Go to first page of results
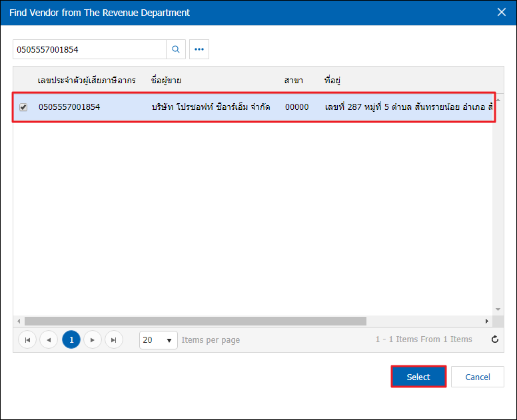The height and width of the screenshot is (420, 517). pyautogui.click(x=27, y=339)
